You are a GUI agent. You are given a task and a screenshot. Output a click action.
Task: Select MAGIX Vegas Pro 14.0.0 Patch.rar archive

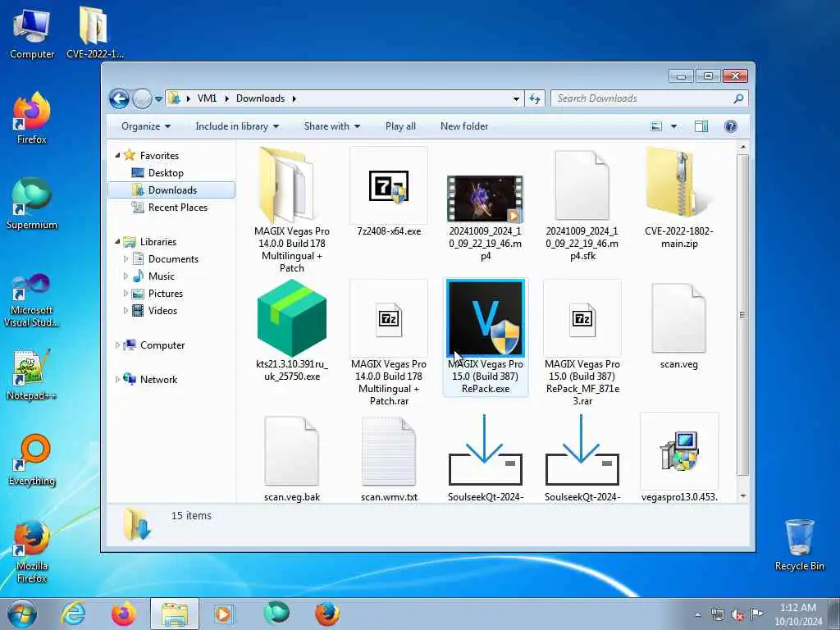click(x=388, y=318)
